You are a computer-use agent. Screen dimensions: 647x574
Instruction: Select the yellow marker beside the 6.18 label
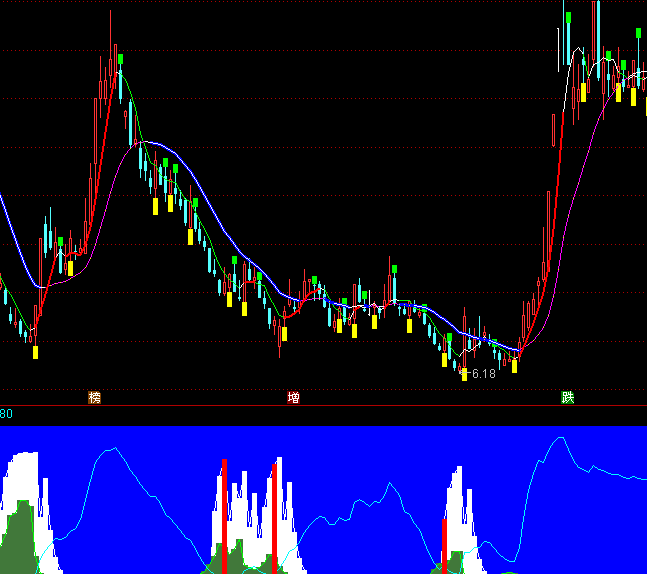(464, 374)
